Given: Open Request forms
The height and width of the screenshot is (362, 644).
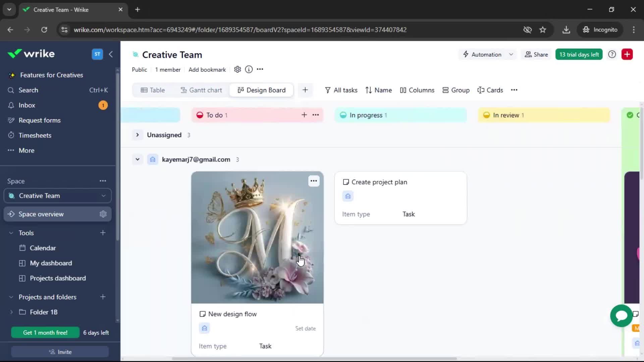Looking at the screenshot, I should click(40, 120).
